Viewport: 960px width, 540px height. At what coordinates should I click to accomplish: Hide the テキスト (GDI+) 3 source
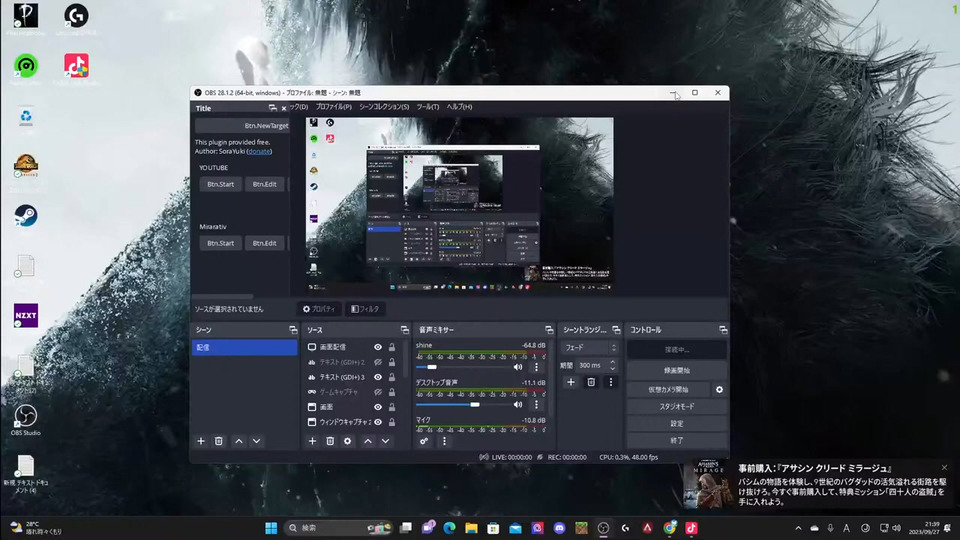click(378, 377)
